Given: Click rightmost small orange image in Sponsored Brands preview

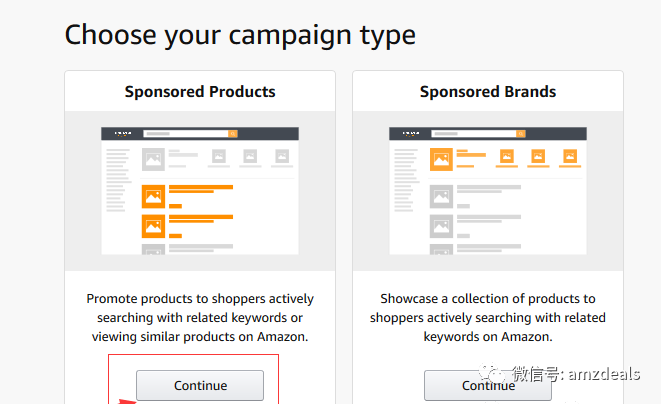Looking at the screenshot, I should (569, 156).
